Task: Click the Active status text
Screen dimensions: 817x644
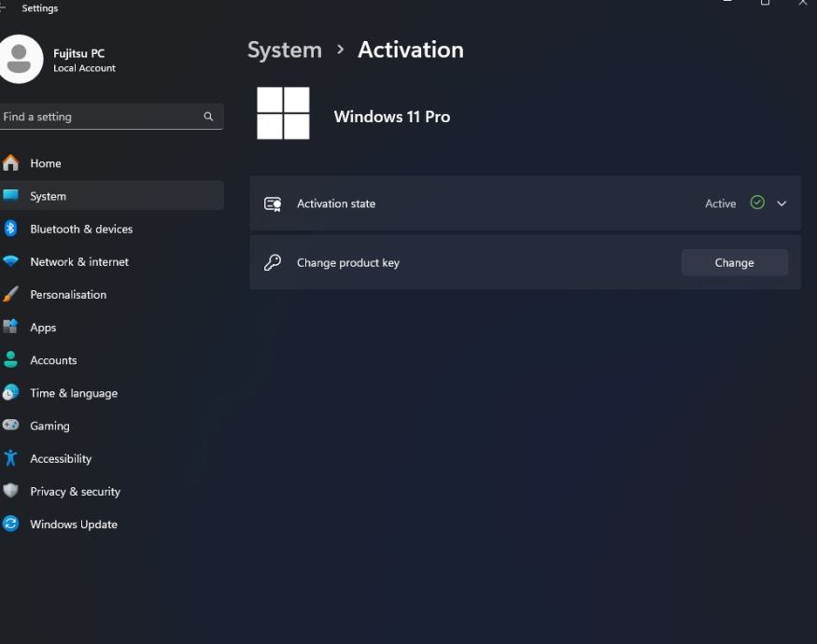Action: pos(720,203)
